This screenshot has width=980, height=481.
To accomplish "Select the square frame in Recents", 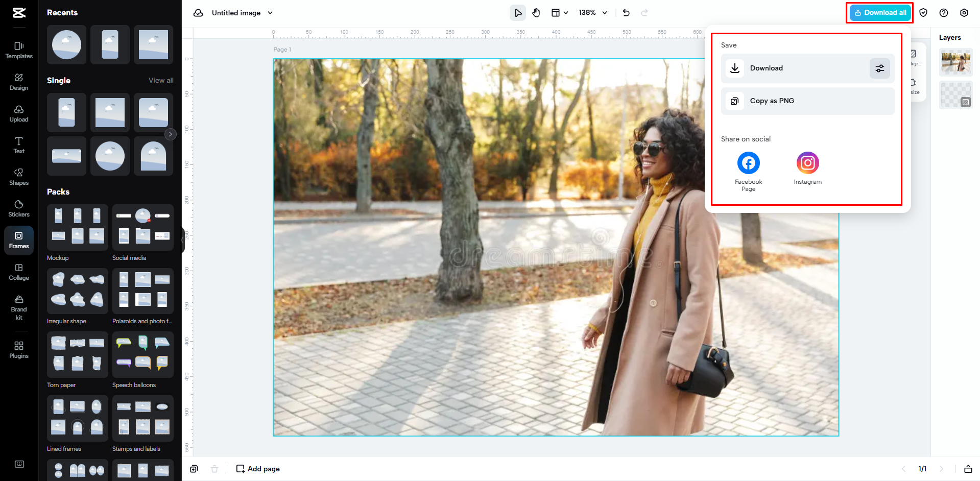I will [x=153, y=44].
